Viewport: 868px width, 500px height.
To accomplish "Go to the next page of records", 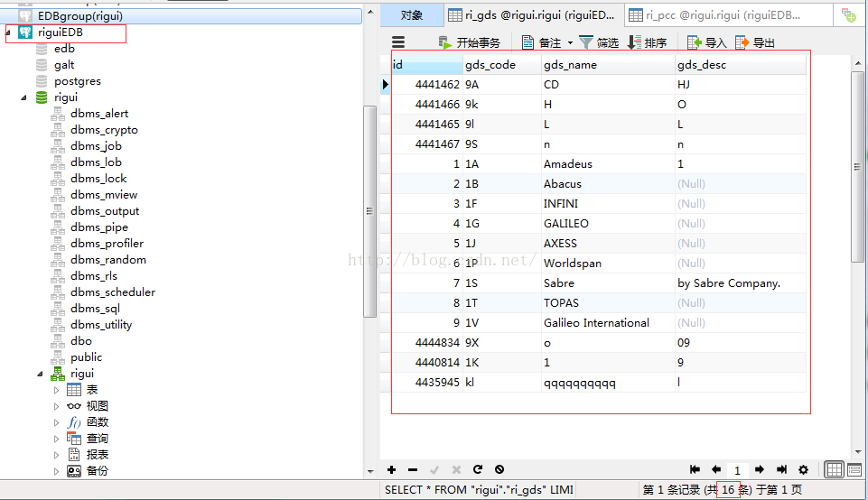I will pos(760,469).
